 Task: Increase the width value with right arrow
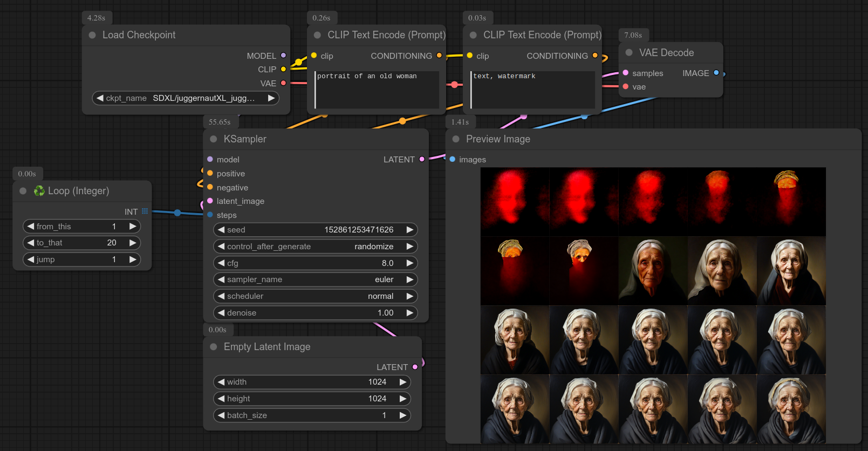(x=402, y=382)
